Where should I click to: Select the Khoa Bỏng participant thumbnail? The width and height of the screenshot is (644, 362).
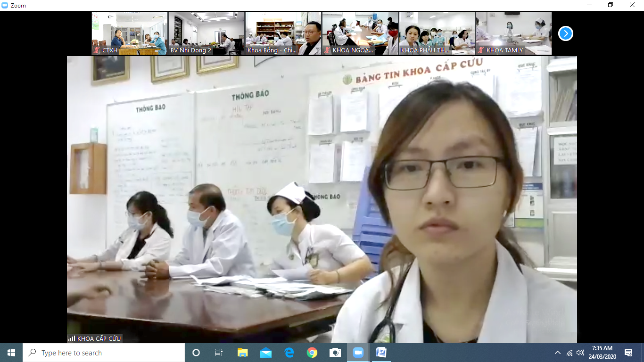click(x=283, y=33)
